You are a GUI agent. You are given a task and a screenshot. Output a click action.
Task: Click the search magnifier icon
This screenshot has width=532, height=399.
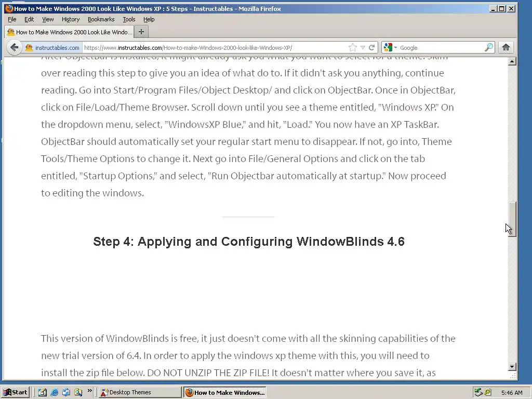coord(488,47)
